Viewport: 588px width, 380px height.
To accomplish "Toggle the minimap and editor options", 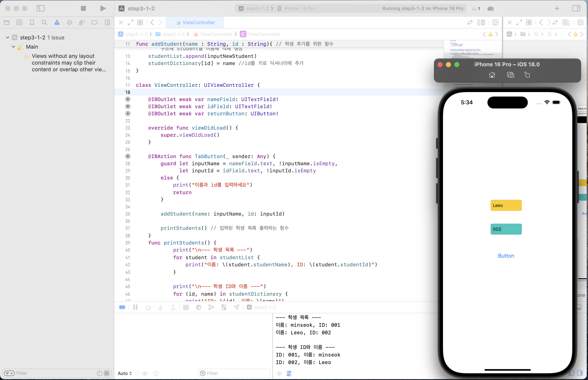I will [x=481, y=22].
